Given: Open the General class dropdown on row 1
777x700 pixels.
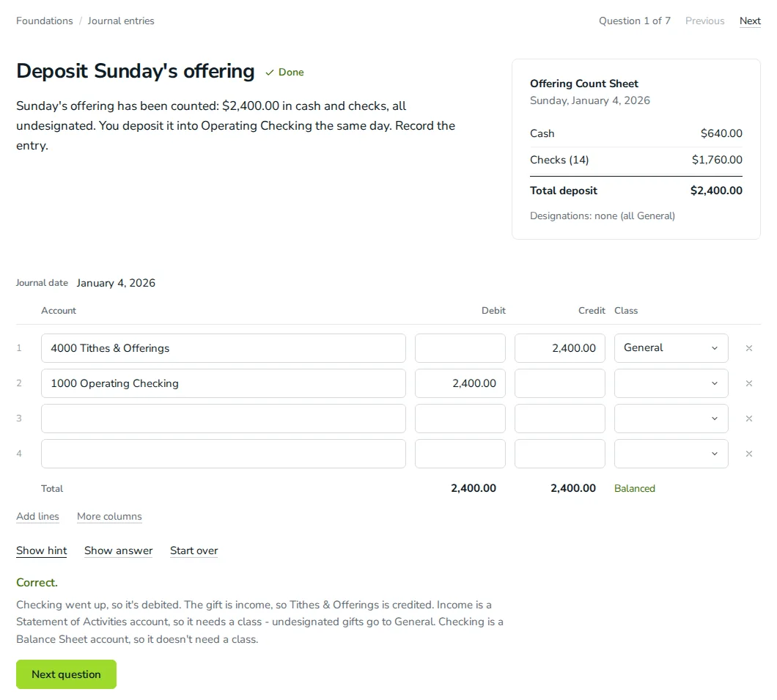Looking at the screenshot, I should (x=671, y=348).
